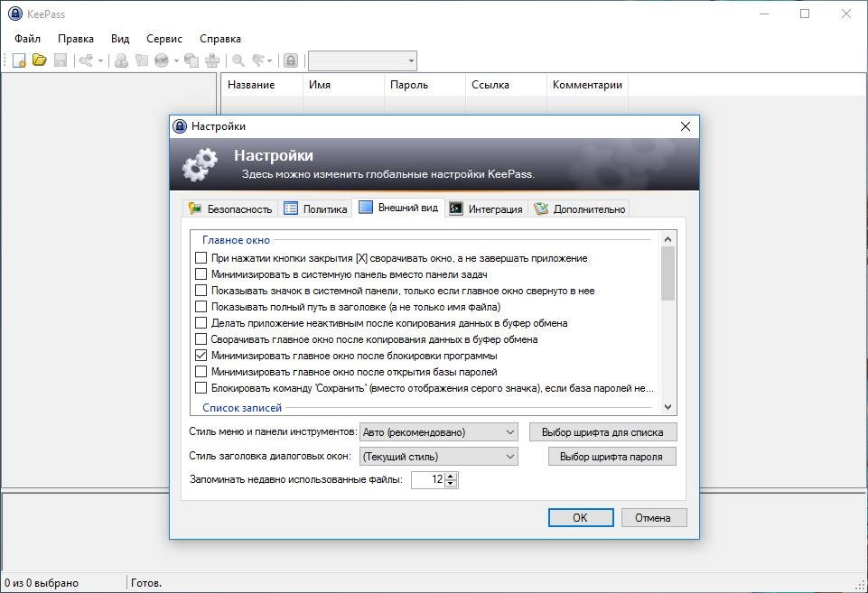
Task: Click the Название column header
Action: [262, 85]
